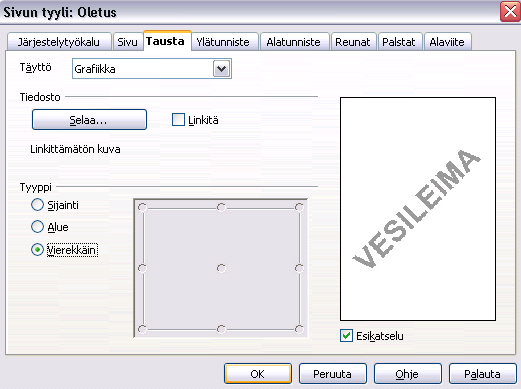Choose the Sijainti radio option
521x389 pixels.
click(37, 205)
